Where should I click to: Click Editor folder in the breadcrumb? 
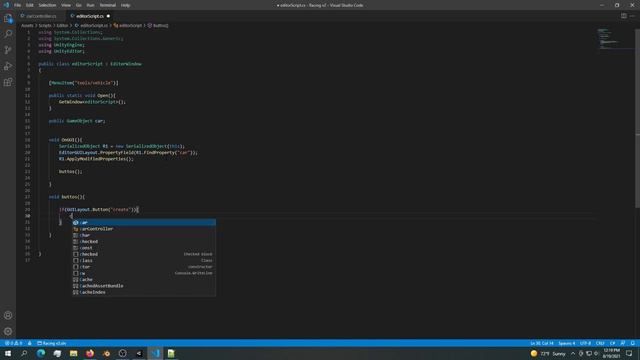[x=62, y=25]
